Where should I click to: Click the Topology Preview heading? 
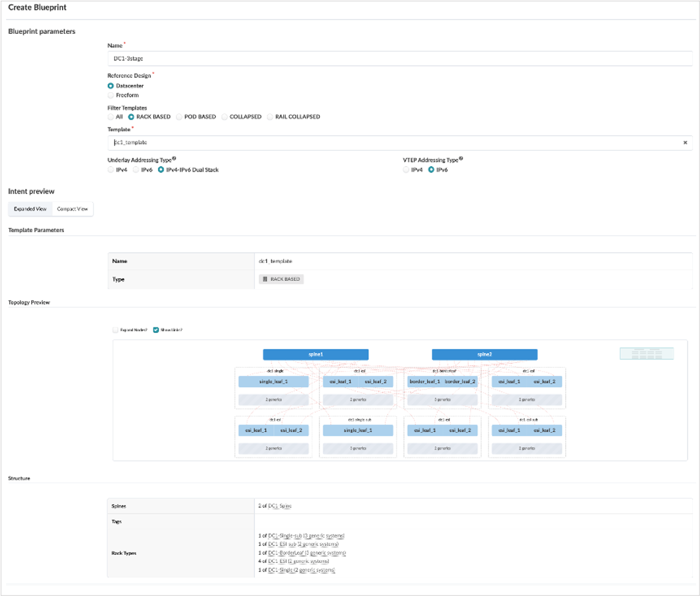[x=29, y=303]
